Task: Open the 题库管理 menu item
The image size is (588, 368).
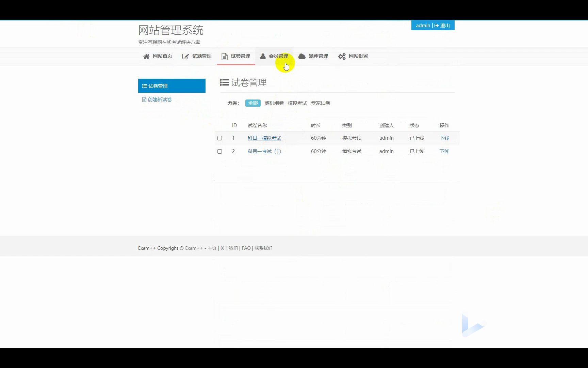Action: [x=313, y=56]
